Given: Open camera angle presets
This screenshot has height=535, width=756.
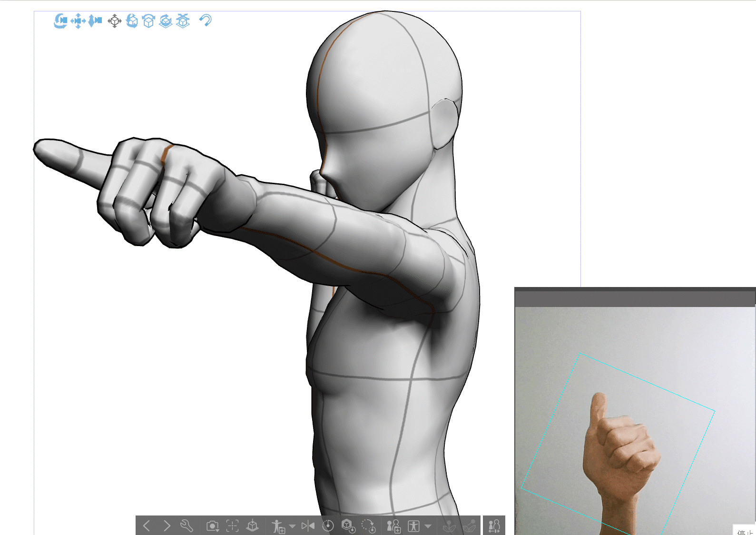Looking at the screenshot, I should 213,526.
